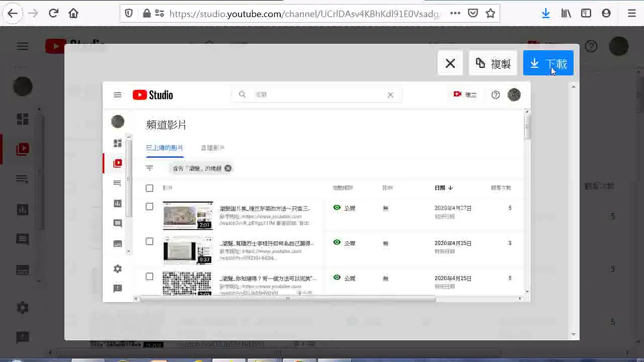This screenshot has height=362, width=644.
Task: Click the 下載 download button
Action: pyautogui.click(x=548, y=63)
